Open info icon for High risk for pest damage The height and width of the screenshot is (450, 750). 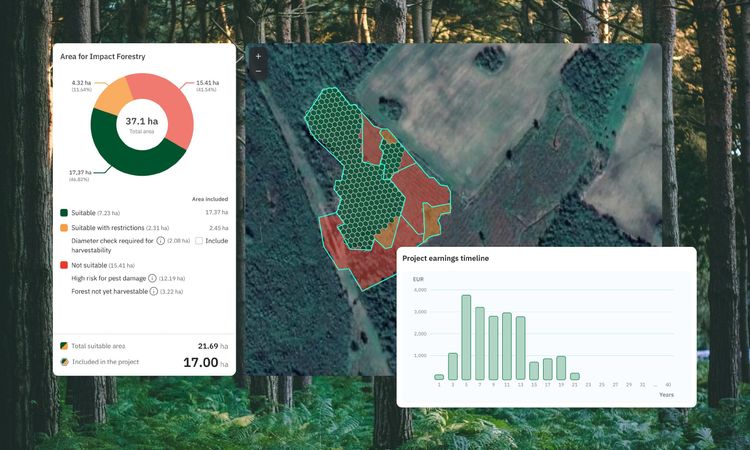[152, 278]
